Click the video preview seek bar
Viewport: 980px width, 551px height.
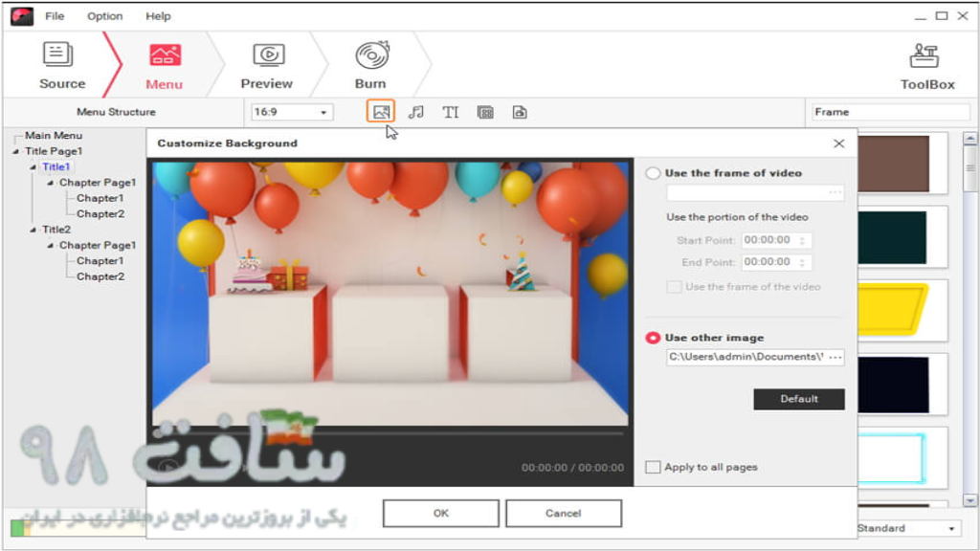[388, 432]
